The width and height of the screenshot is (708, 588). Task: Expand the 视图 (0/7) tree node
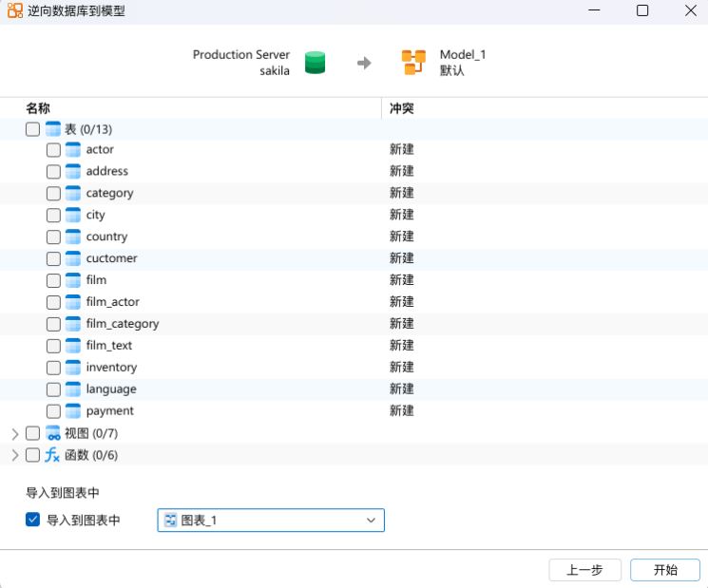click(15, 434)
